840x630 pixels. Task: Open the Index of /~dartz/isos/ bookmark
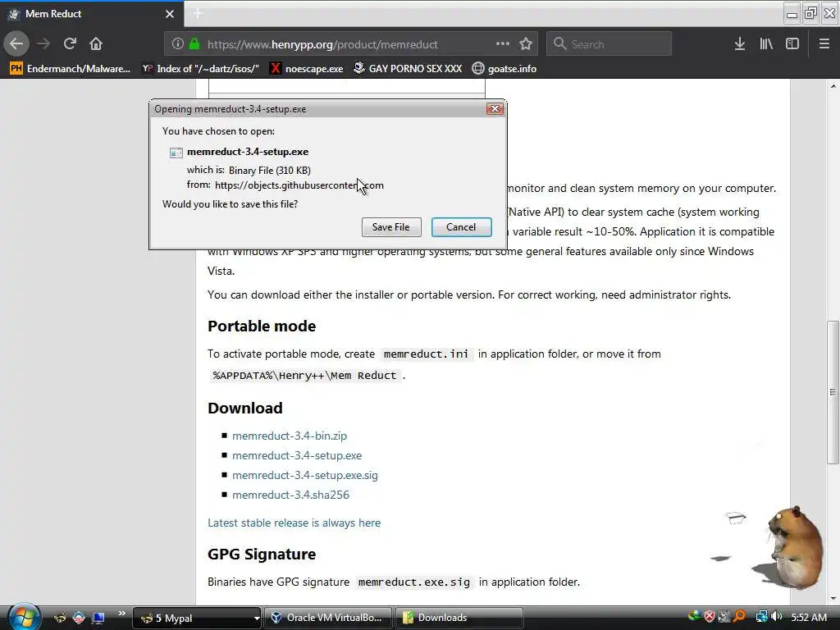[x=200, y=69]
